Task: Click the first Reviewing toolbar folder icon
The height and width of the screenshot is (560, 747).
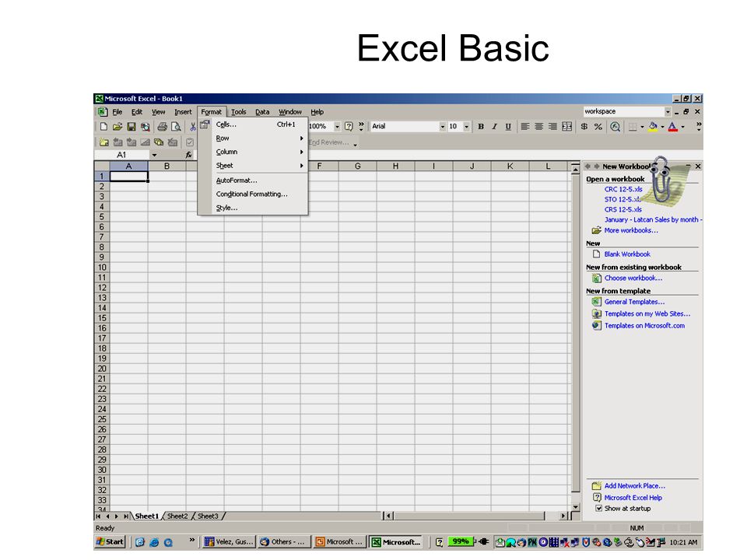Action: [103, 142]
